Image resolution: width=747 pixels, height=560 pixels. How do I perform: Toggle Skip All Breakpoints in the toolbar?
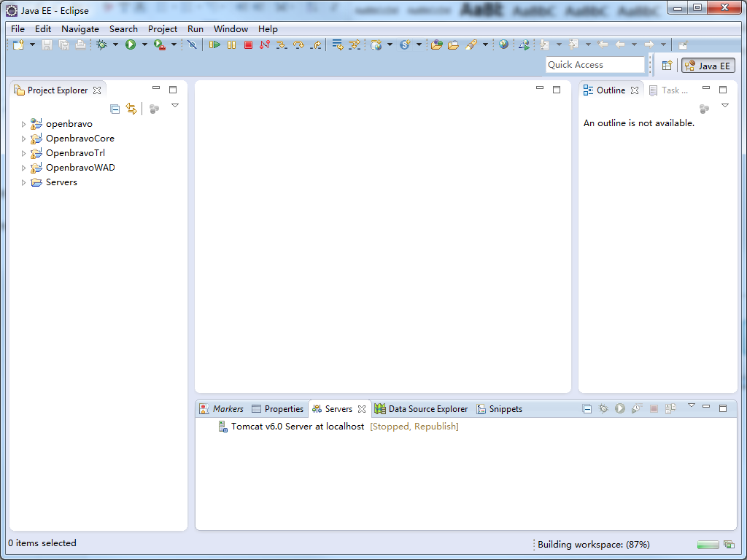click(x=192, y=44)
